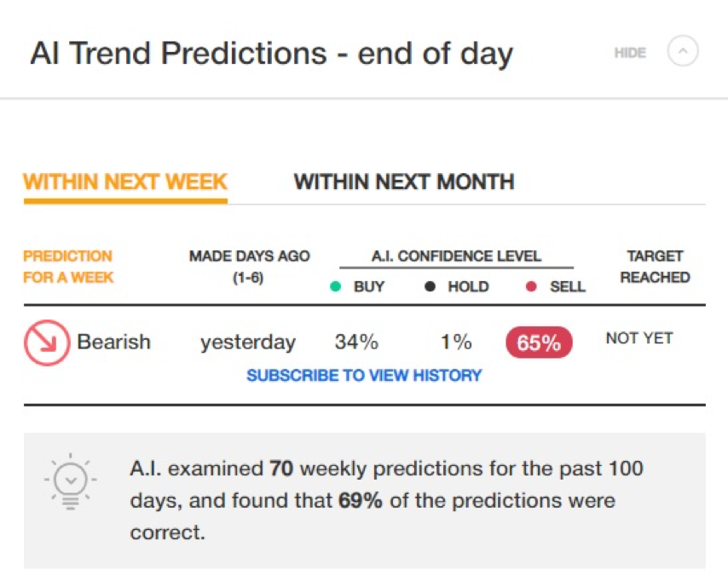Viewport: 728px width, 587px height.
Task: Click the HIDE label
Action: coord(630,53)
